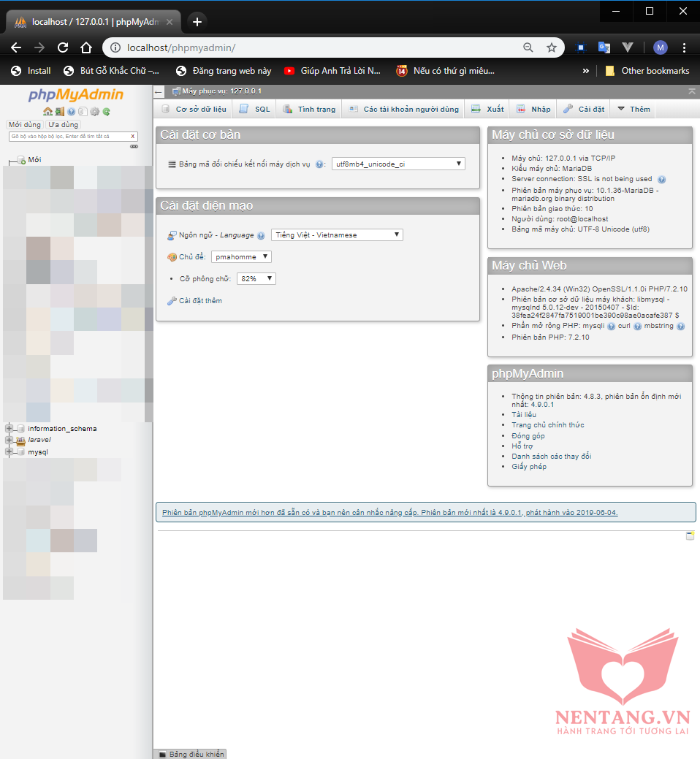Open the collation utf8mb4_unicode_ci dropdown

pyautogui.click(x=398, y=164)
